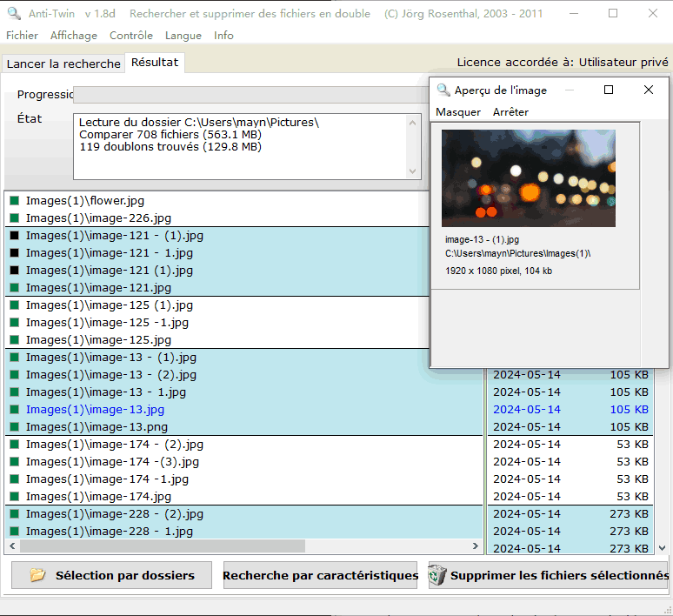Select the blue Images(1)\image-13.jpg file name

coord(95,410)
